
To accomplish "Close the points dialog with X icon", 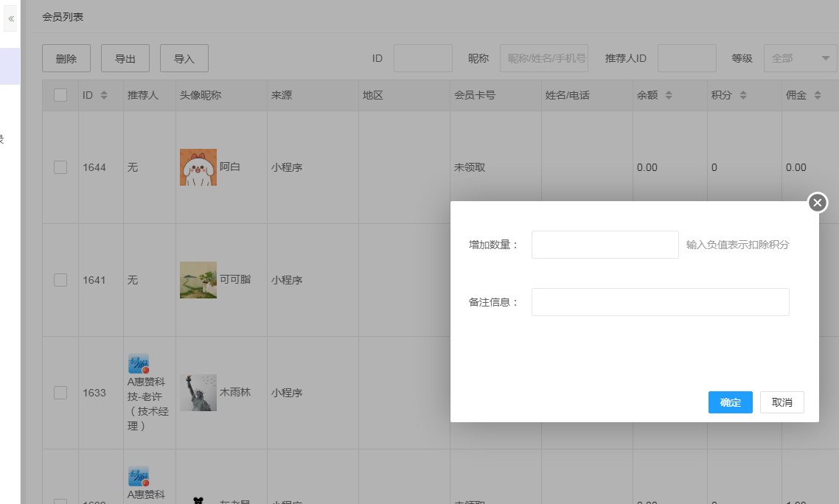I will pos(817,202).
